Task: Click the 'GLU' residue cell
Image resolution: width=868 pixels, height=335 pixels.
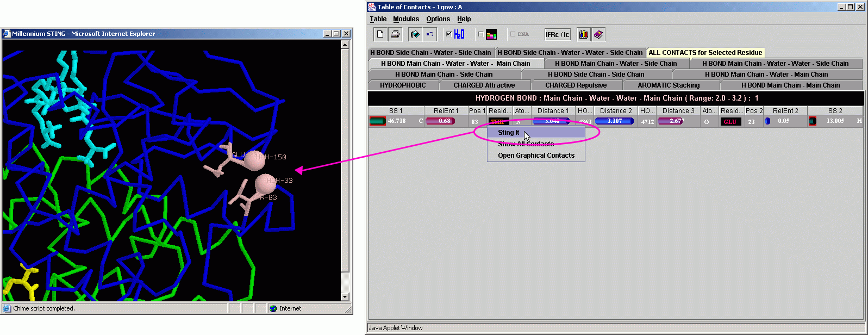Action: point(730,121)
